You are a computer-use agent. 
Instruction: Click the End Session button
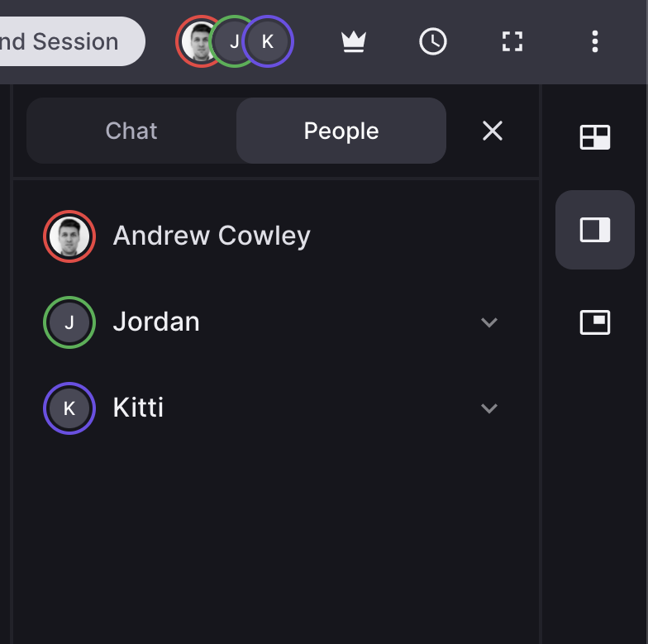tap(66, 41)
